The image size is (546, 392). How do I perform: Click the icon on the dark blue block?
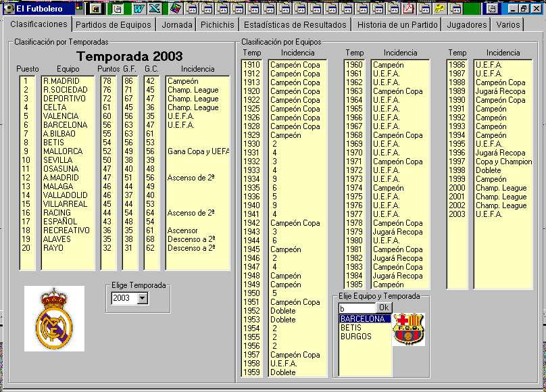coord(492,8)
